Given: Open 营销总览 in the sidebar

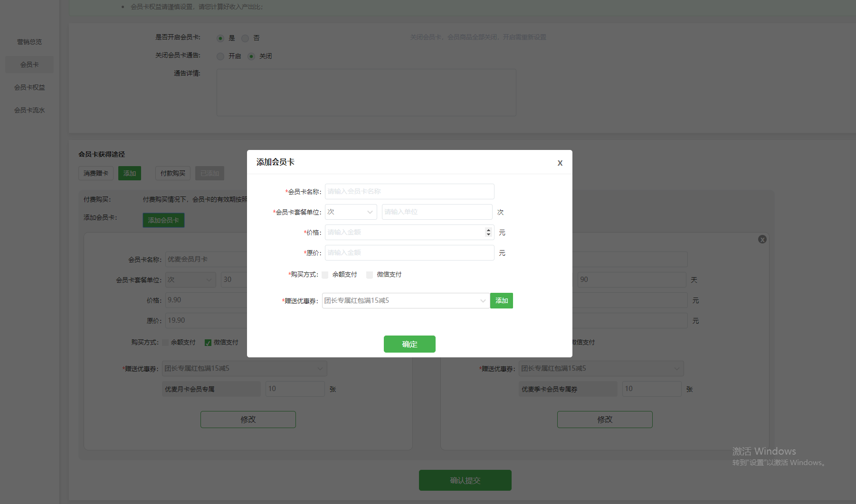Looking at the screenshot, I should coord(29,42).
